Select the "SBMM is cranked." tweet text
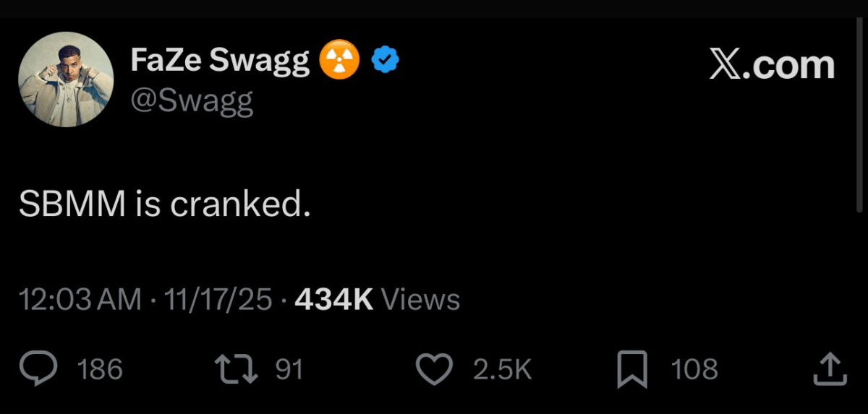This screenshot has width=868, height=414. (x=165, y=207)
